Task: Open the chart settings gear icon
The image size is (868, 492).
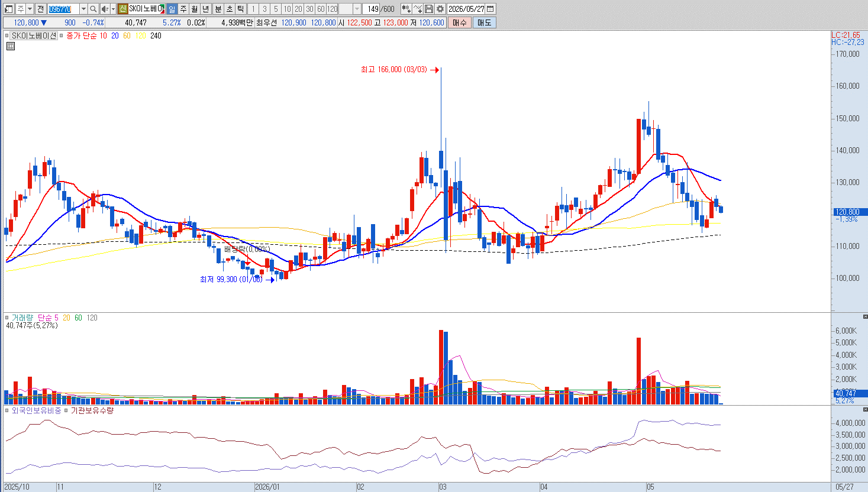Action: 440,9
